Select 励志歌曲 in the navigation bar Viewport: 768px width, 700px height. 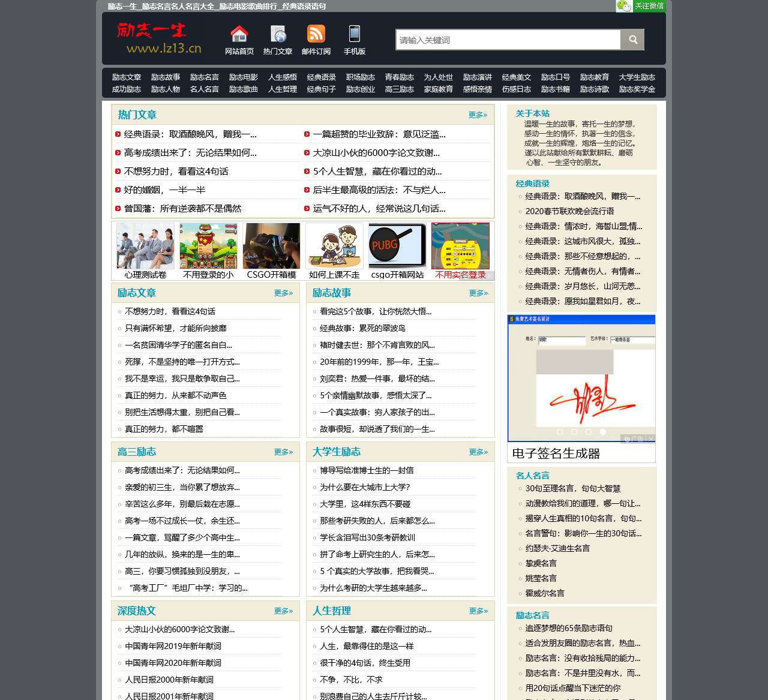[x=244, y=89]
